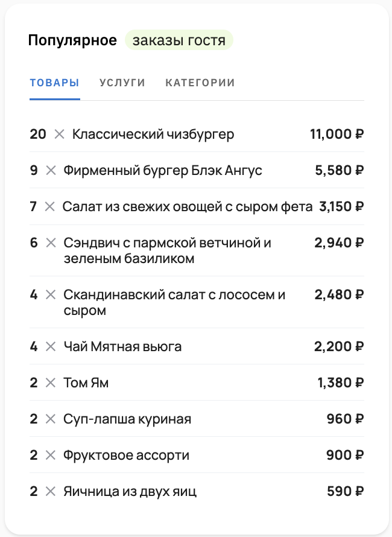392x537 pixels.
Task: Click the 1,380 ₽ price for Том Ям
Action: point(340,383)
